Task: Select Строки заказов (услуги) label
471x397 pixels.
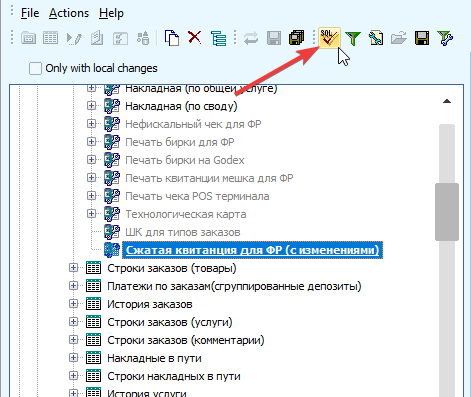Action: coord(170,322)
